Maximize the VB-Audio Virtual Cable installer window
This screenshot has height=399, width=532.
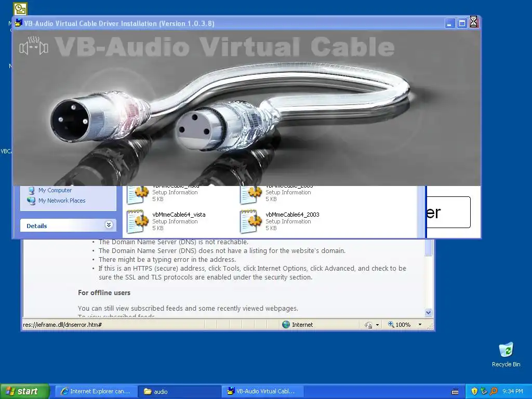click(x=462, y=23)
